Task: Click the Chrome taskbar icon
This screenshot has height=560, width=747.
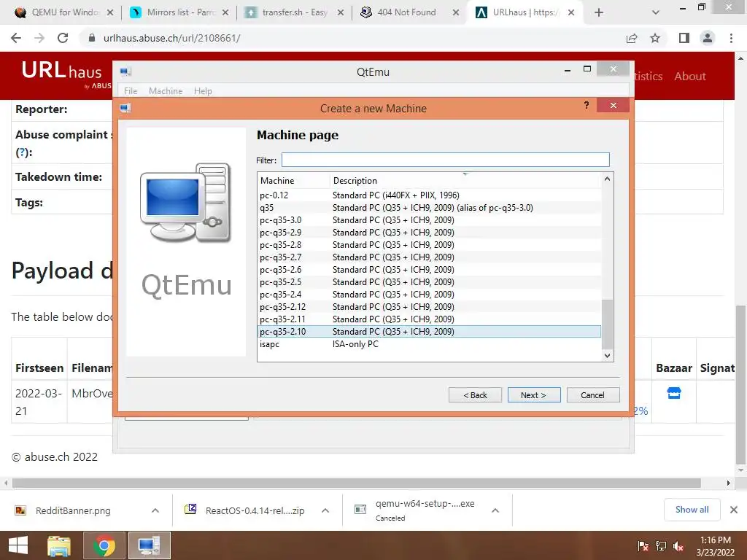Action: point(104,545)
